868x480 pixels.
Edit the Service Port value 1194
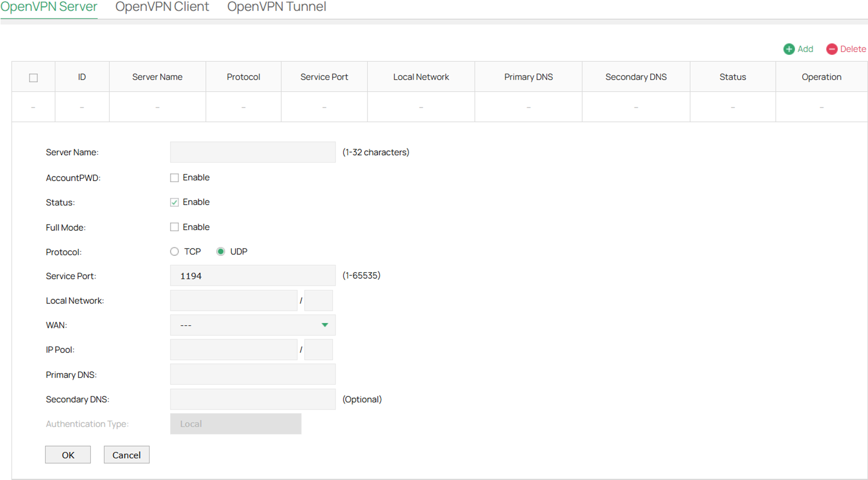tap(252, 275)
